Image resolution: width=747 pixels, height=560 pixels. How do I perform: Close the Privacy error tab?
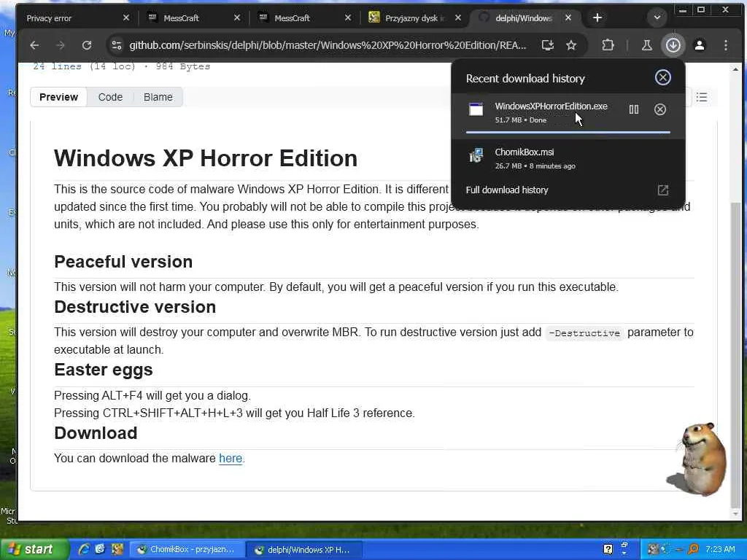125,17
